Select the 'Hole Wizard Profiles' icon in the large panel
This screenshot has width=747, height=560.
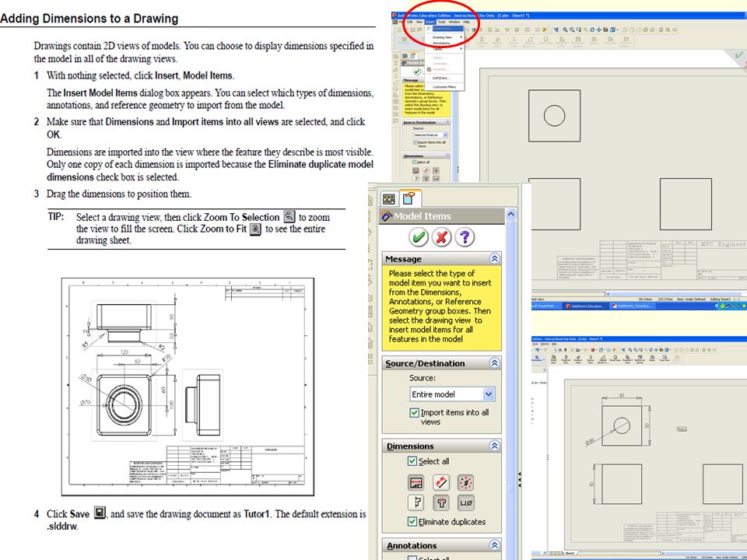(442, 503)
